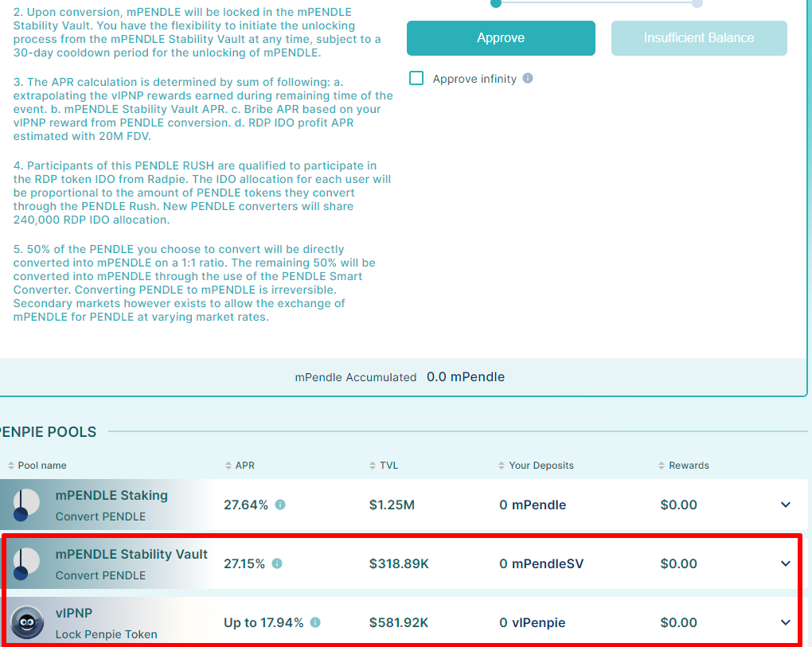812x647 pixels.
Task: Click the slider's left handle
Action: point(496,3)
